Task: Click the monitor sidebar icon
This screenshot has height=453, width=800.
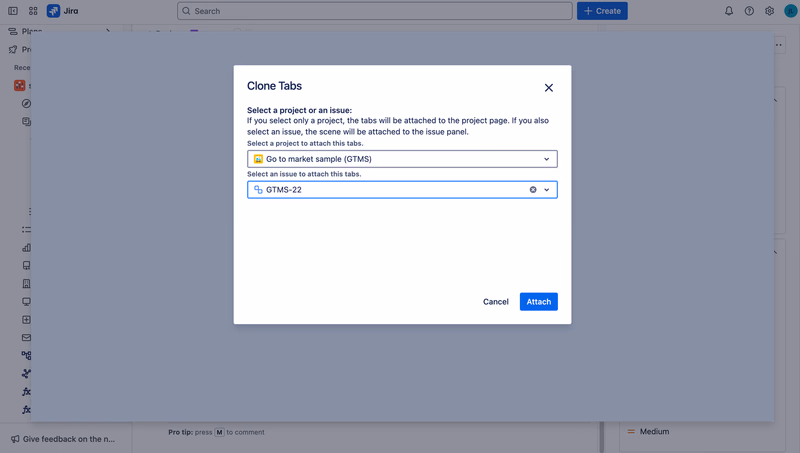Action: (27, 301)
